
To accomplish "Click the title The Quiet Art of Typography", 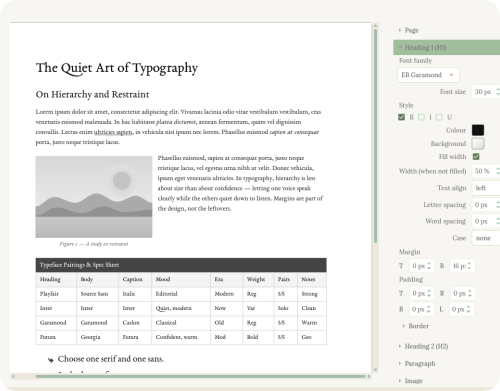I will (x=117, y=68).
